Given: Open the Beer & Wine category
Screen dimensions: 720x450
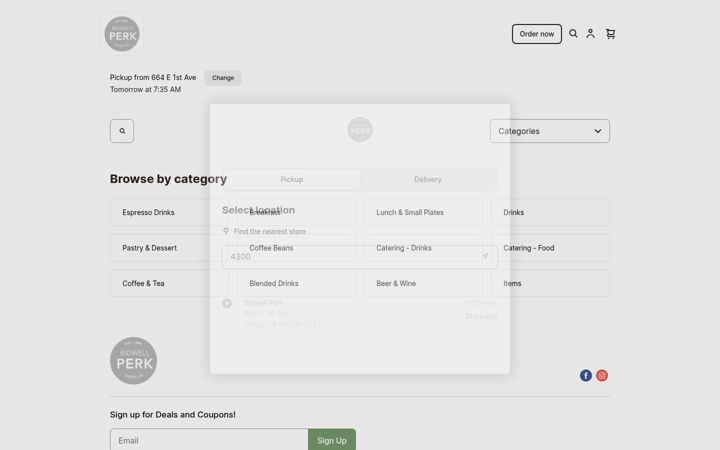Looking at the screenshot, I should point(423,283).
